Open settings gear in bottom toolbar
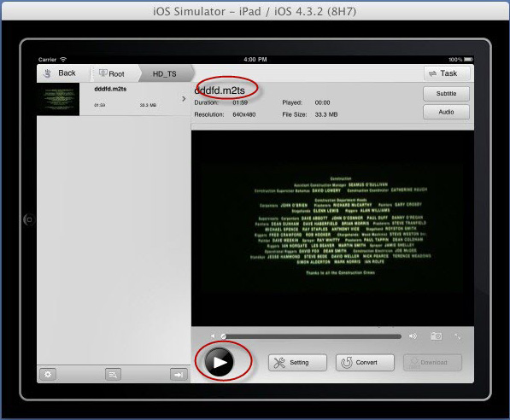This screenshot has height=420, width=510. [48, 375]
